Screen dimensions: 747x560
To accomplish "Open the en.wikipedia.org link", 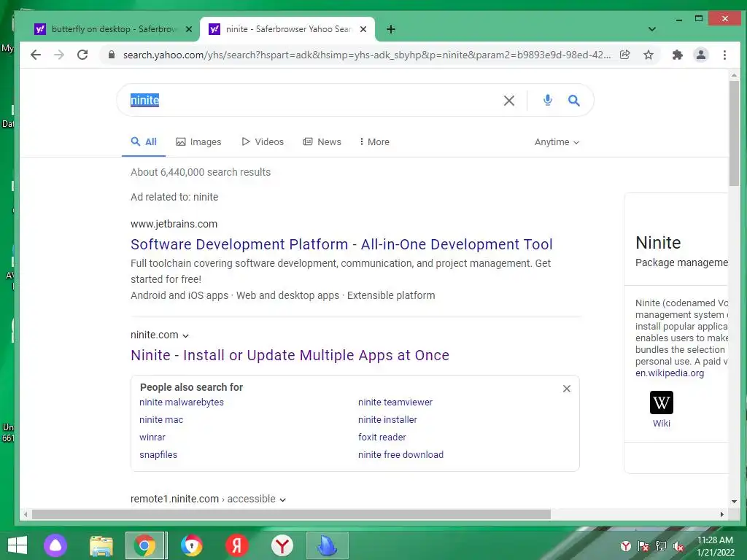I will point(670,373).
